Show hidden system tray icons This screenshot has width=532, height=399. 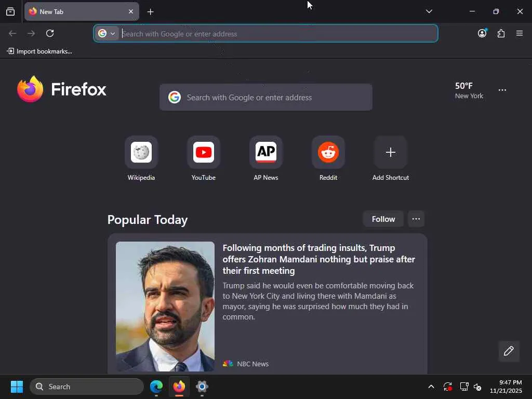tap(431, 387)
